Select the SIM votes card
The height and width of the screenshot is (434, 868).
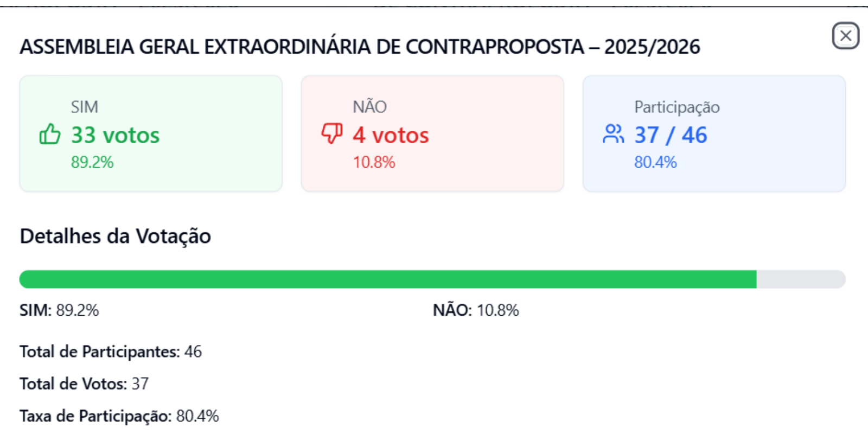pyautogui.click(x=151, y=133)
